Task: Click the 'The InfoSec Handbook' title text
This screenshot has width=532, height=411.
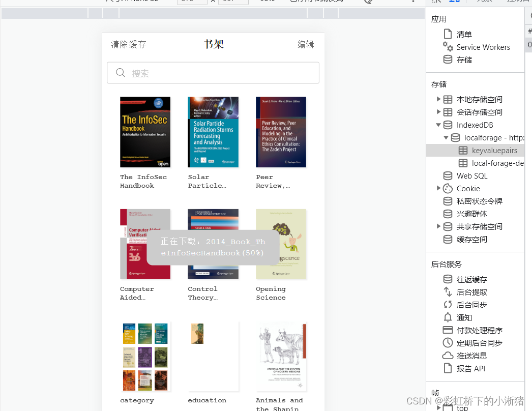Action: tap(143, 181)
